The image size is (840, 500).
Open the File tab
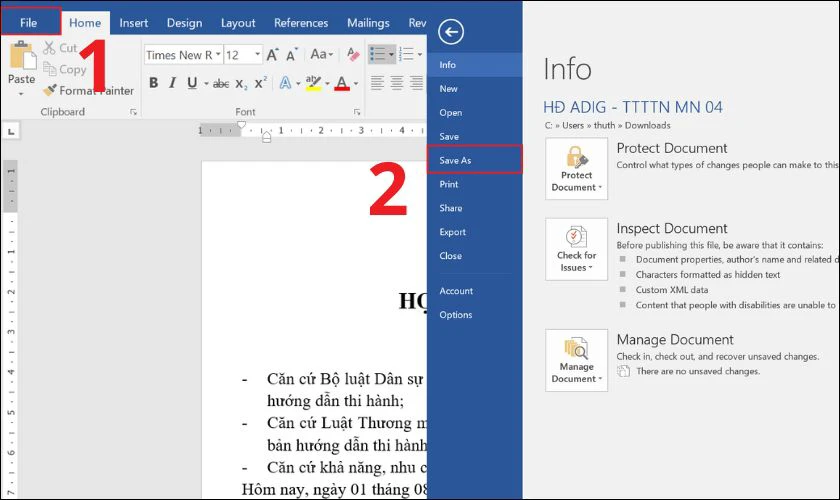29,22
